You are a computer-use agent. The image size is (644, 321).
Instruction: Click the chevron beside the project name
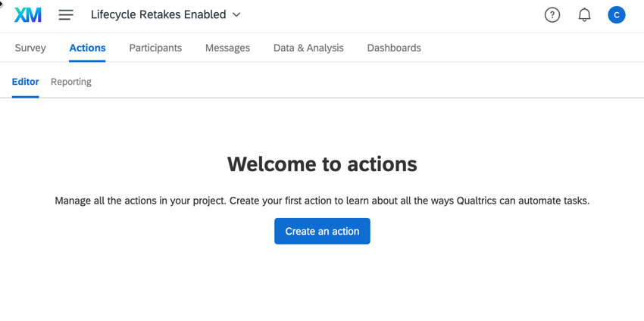point(236,15)
